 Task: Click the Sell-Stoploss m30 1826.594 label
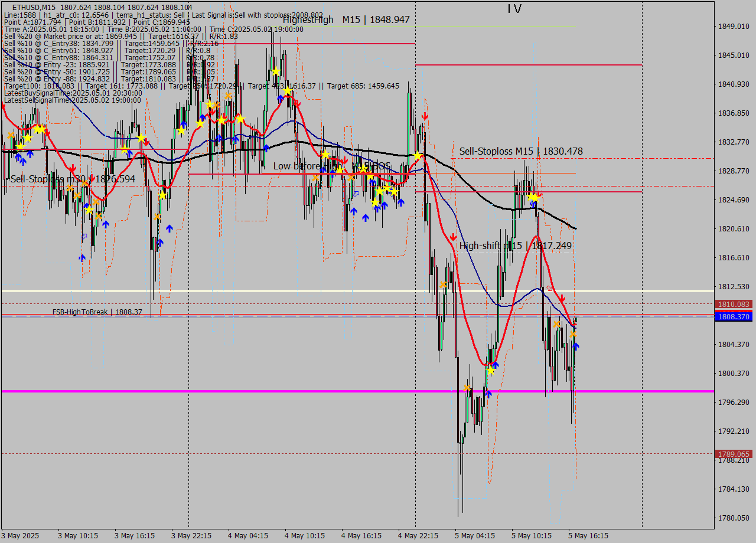click(73, 179)
